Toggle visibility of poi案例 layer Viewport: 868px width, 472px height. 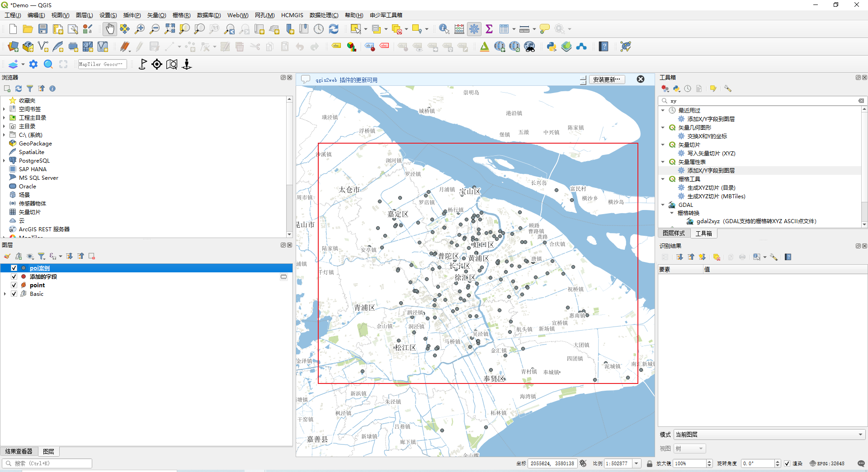(x=14, y=268)
